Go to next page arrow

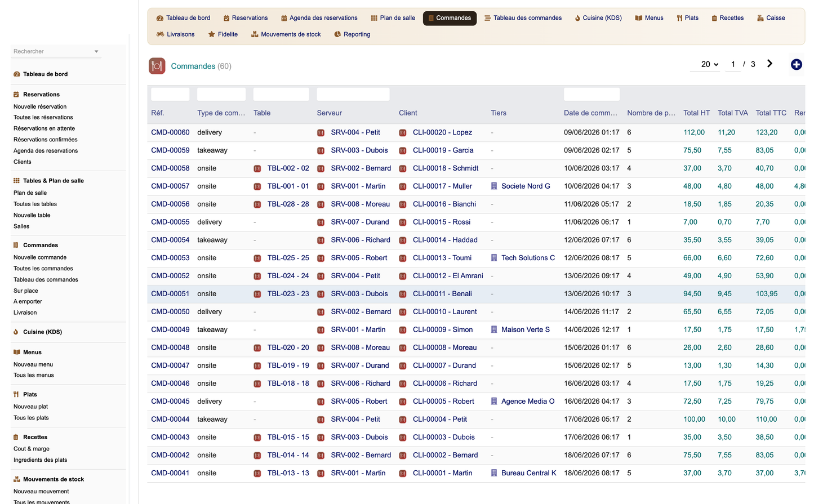click(769, 64)
